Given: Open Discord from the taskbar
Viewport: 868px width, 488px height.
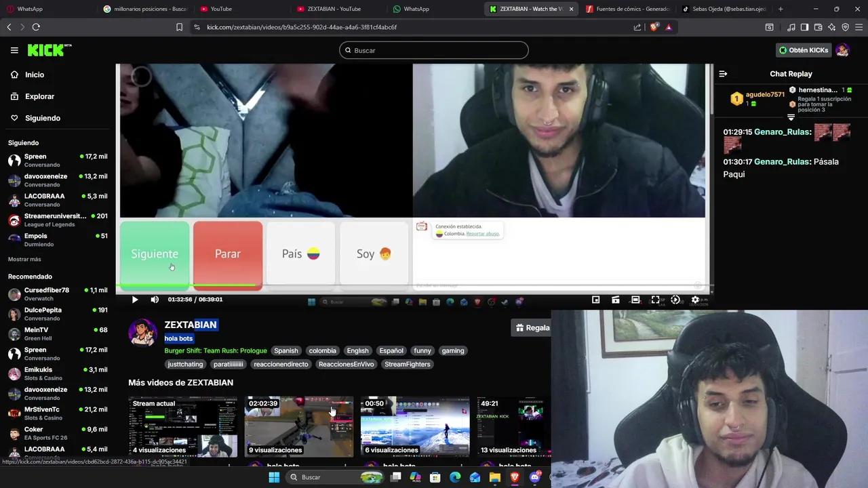Looking at the screenshot, I should point(534,477).
